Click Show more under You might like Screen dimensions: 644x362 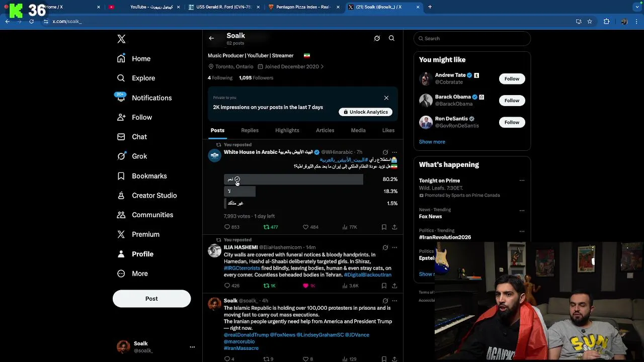click(432, 142)
